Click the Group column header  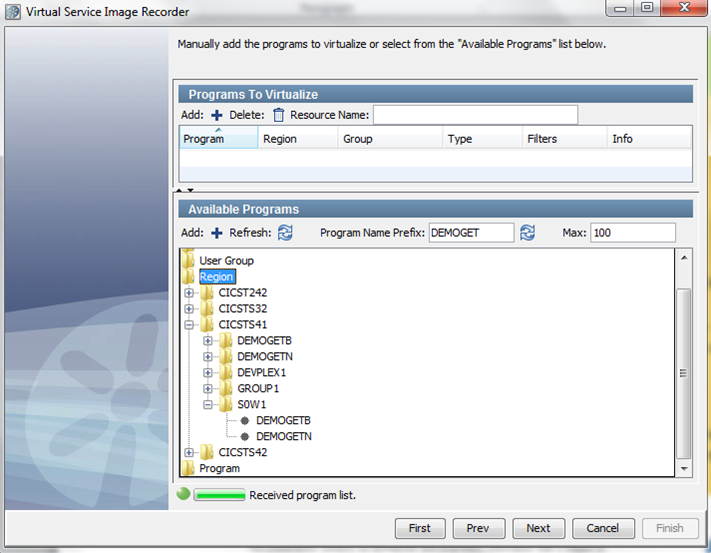pos(390,139)
